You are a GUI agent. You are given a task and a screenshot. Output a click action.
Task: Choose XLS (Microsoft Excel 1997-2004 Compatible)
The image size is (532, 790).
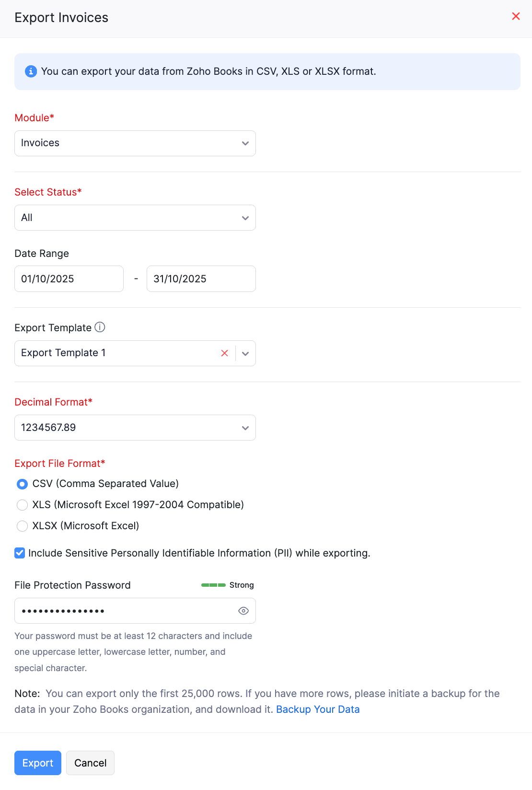tap(22, 505)
